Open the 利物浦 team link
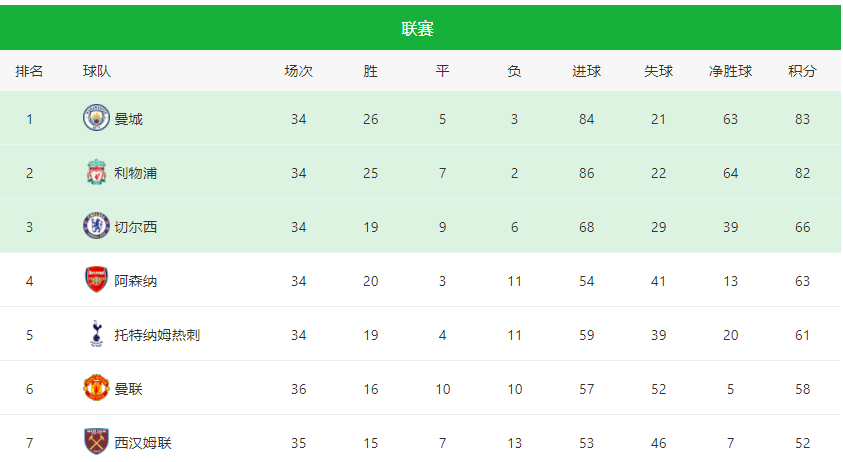The image size is (843, 462). [135, 174]
